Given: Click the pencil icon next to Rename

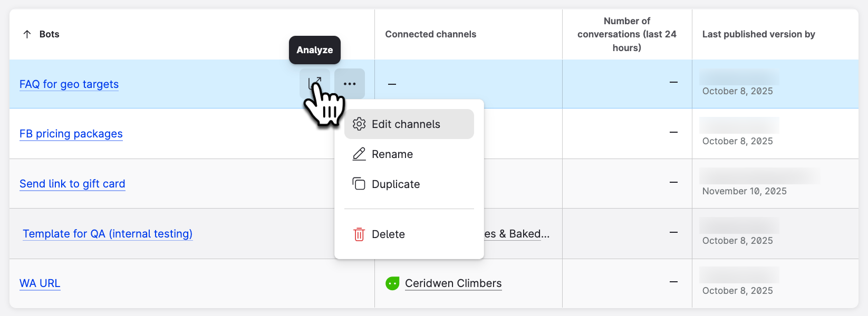Looking at the screenshot, I should pos(359,154).
